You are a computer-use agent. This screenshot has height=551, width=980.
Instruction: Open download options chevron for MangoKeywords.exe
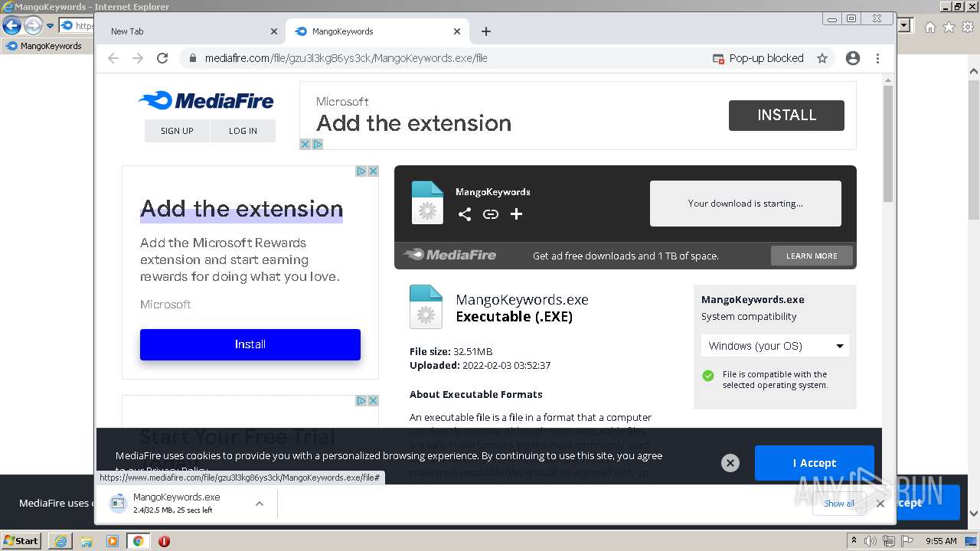[x=260, y=504]
